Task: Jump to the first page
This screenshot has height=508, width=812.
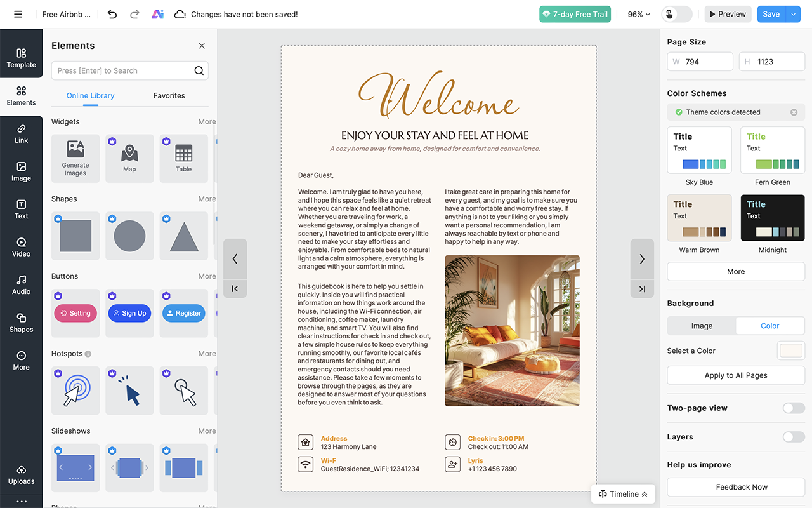Action: pyautogui.click(x=235, y=289)
